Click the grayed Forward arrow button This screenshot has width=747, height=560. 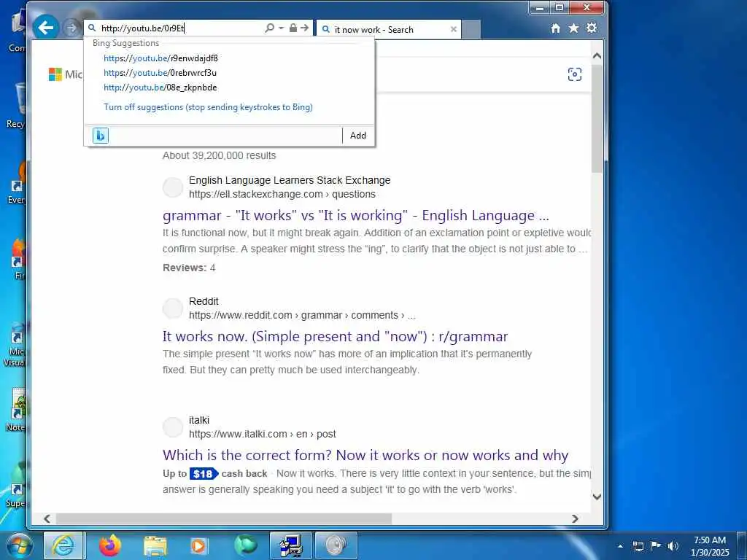[71, 28]
